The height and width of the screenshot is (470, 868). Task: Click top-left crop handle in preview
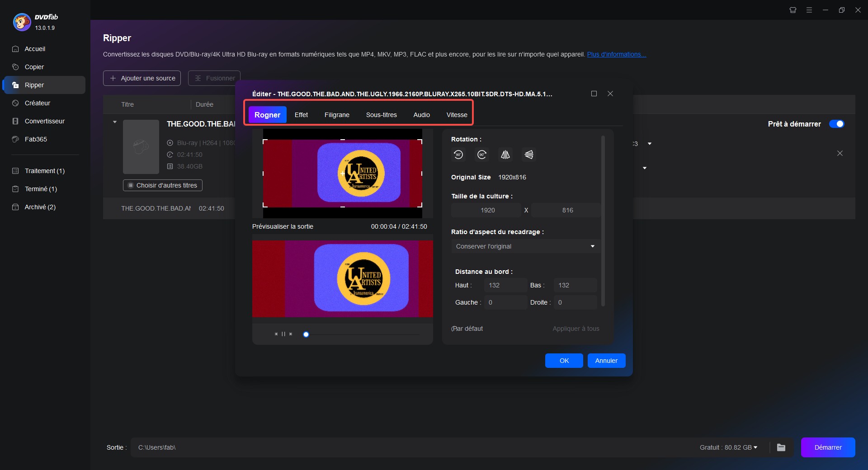click(265, 141)
